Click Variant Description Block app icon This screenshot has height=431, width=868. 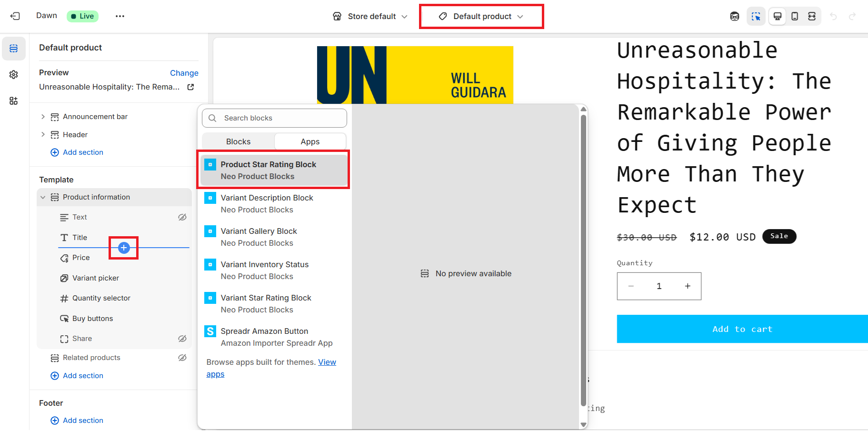click(x=210, y=198)
